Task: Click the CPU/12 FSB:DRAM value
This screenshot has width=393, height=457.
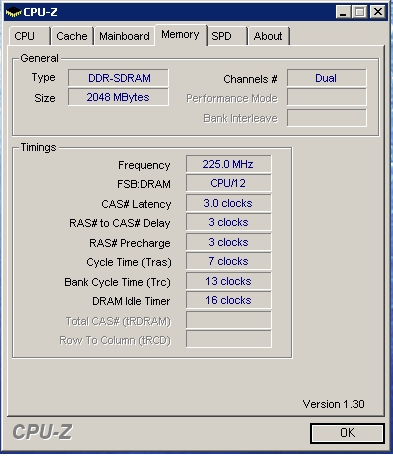Action: click(x=229, y=183)
